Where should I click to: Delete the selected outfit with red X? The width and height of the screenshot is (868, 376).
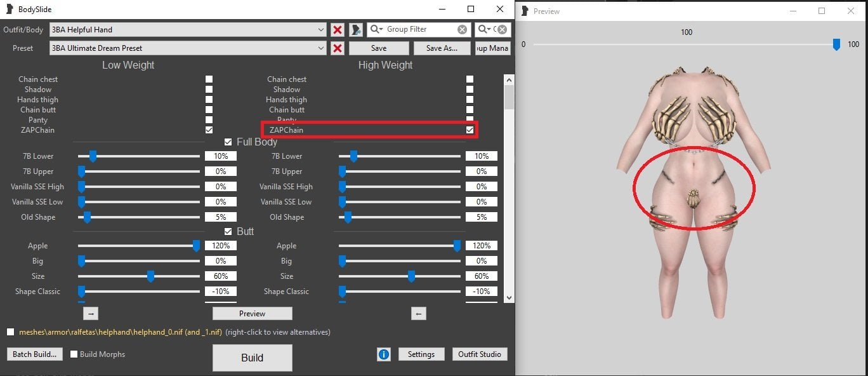point(338,30)
